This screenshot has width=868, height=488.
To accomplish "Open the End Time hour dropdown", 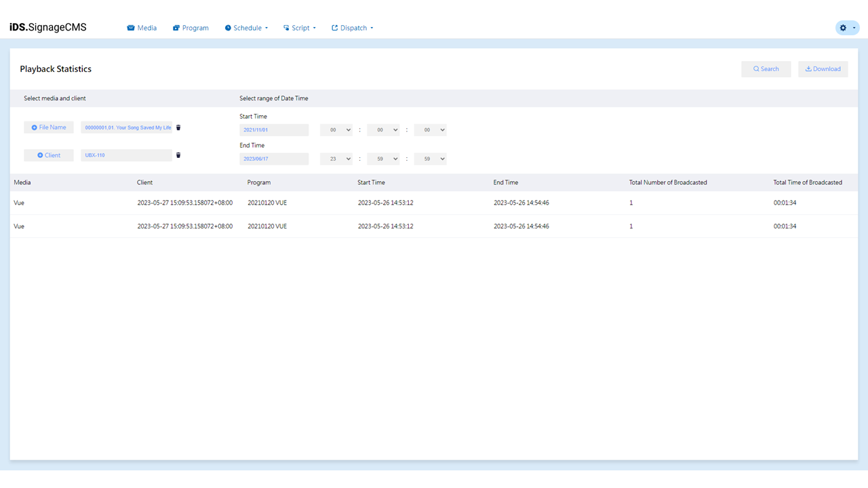I will coord(336,159).
